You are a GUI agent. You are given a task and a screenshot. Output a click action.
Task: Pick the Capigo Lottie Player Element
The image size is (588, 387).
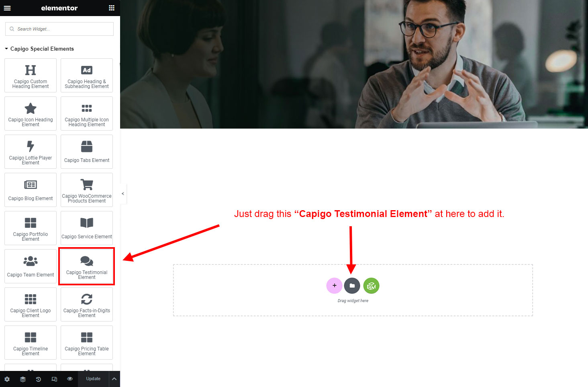click(31, 152)
